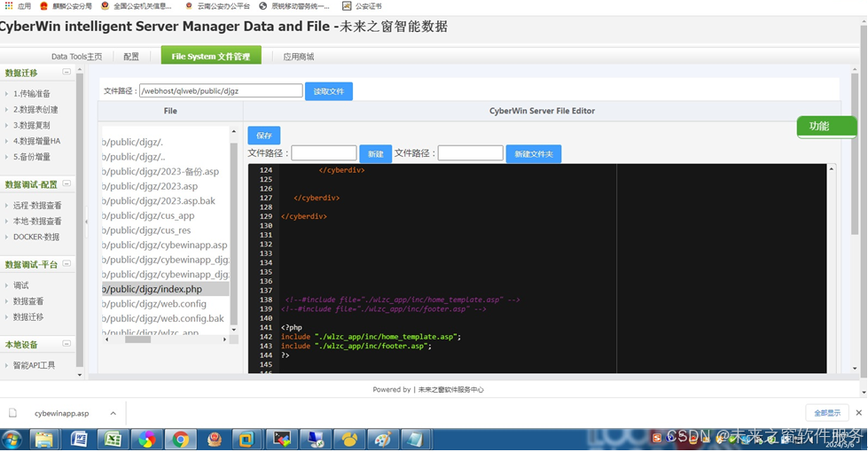Open 调试 under 数据调试-平台
Viewport: 868px width, 452px height.
tap(21, 285)
